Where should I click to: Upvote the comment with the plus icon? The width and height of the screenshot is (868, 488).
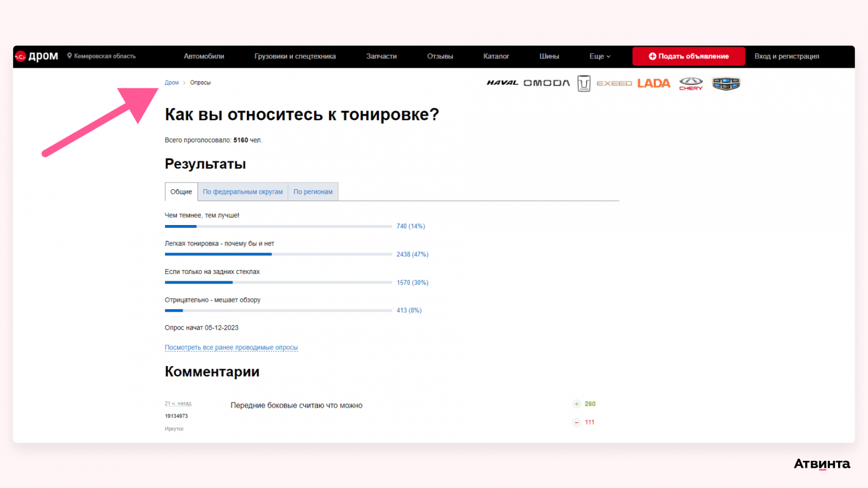pos(577,404)
